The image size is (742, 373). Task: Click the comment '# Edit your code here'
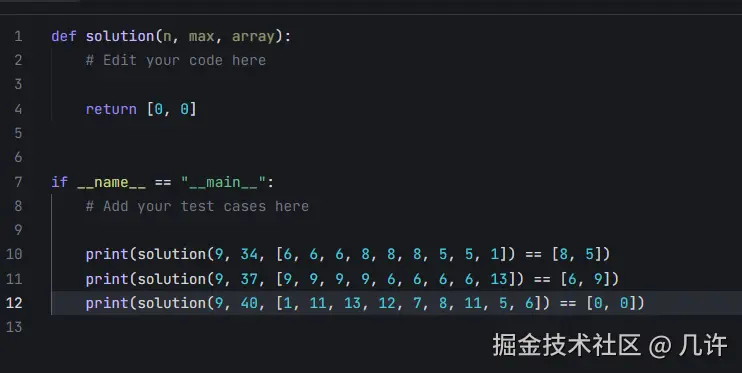pos(176,61)
